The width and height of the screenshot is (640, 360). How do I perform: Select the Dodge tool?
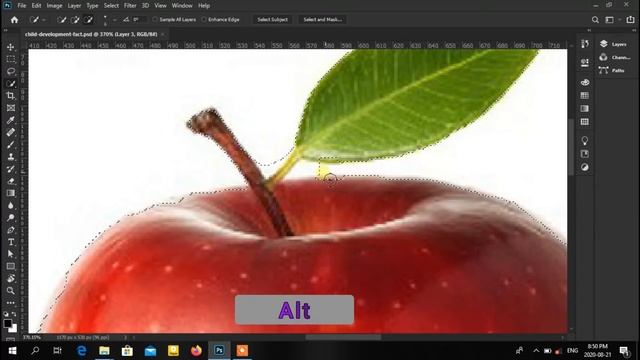coord(11,218)
